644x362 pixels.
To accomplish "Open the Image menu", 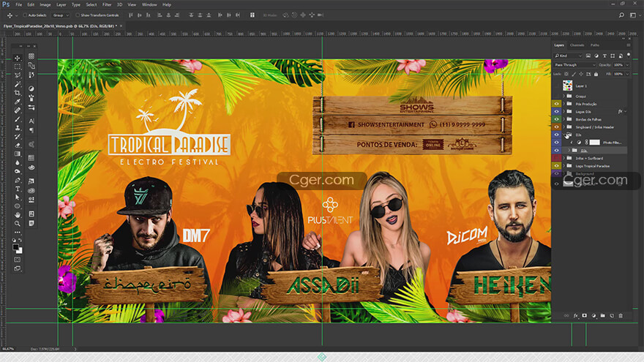I will point(45,4).
